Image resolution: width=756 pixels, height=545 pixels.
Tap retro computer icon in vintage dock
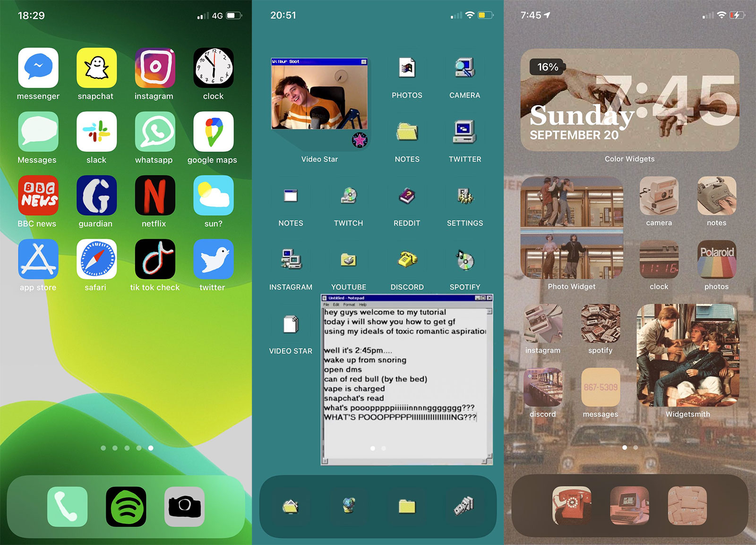(630, 506)
